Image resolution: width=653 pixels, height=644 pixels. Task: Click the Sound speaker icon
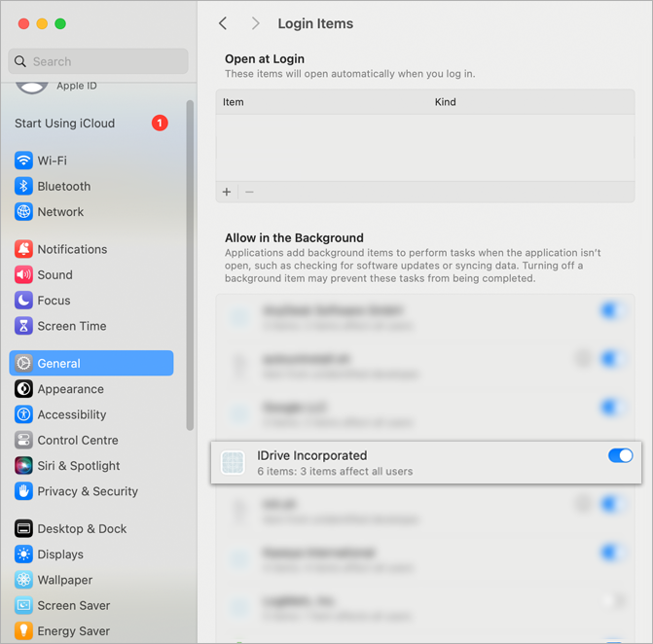point(23,275)
